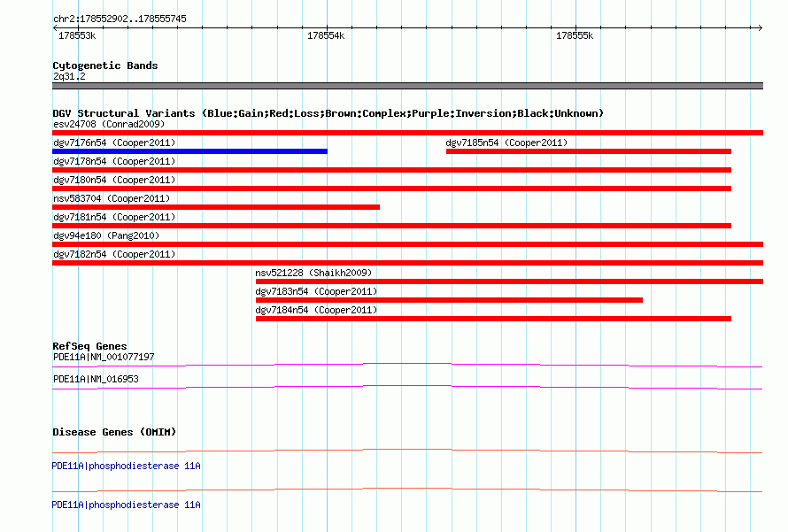
Task: Click the esv24708 (Conrad2009) red loss bar
Action: 407,133
